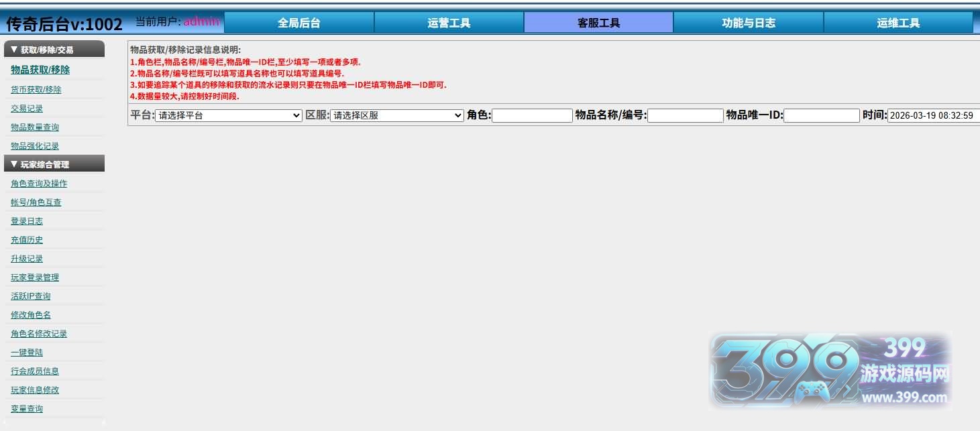Open 货币获取/移除 sidebar link
980x431 pixels.
[x=36, y=89]
